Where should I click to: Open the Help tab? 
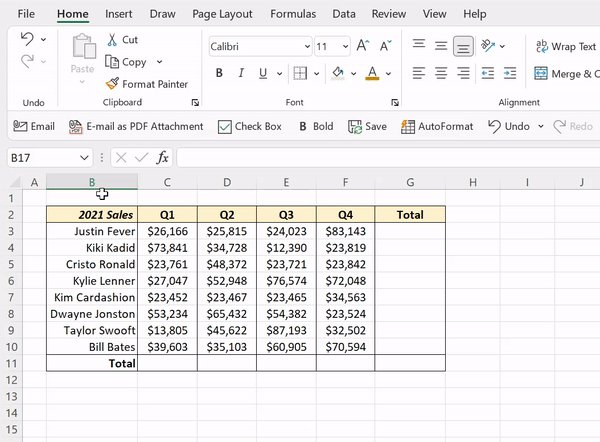click(x=475, y=14)
